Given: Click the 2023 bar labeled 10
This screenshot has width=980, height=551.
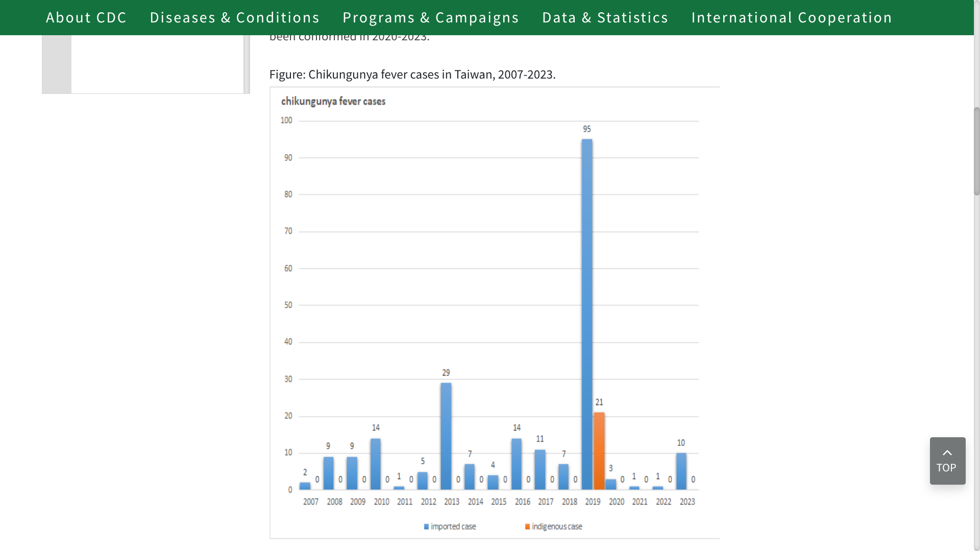Looking at the screenshot, I should coord(681,471).
